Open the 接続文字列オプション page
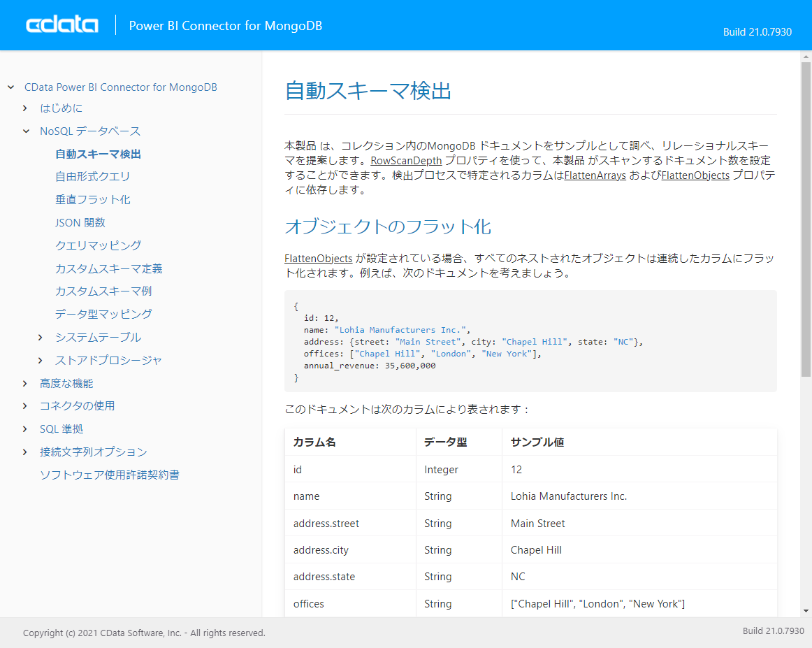The image size is (812, 648). click(x=93, y=452)
